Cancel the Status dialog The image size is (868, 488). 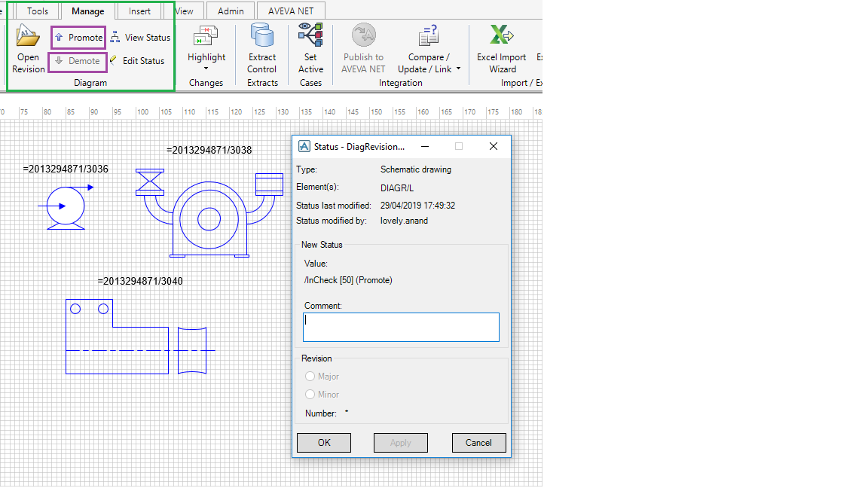(x=478, y=442)
